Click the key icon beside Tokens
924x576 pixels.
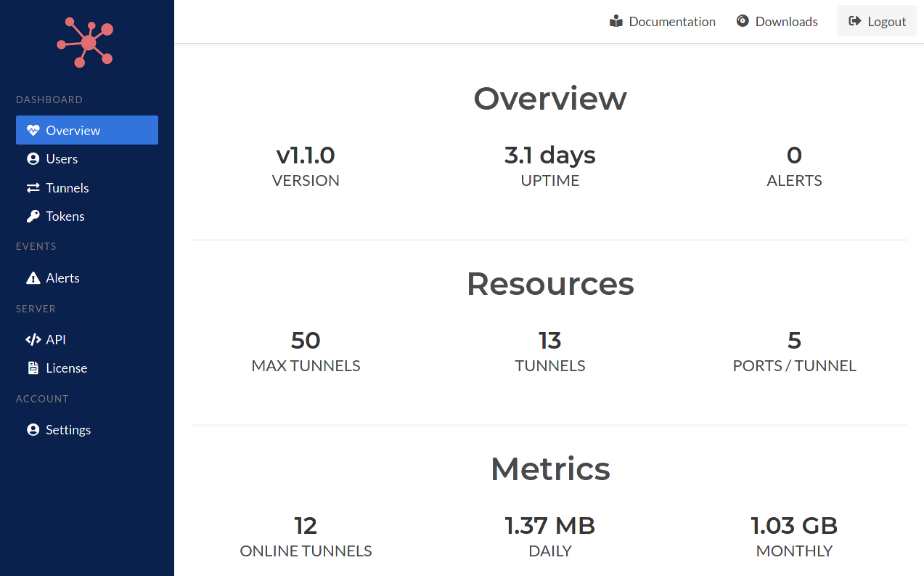pyautogui.click(x=33, y=216)
